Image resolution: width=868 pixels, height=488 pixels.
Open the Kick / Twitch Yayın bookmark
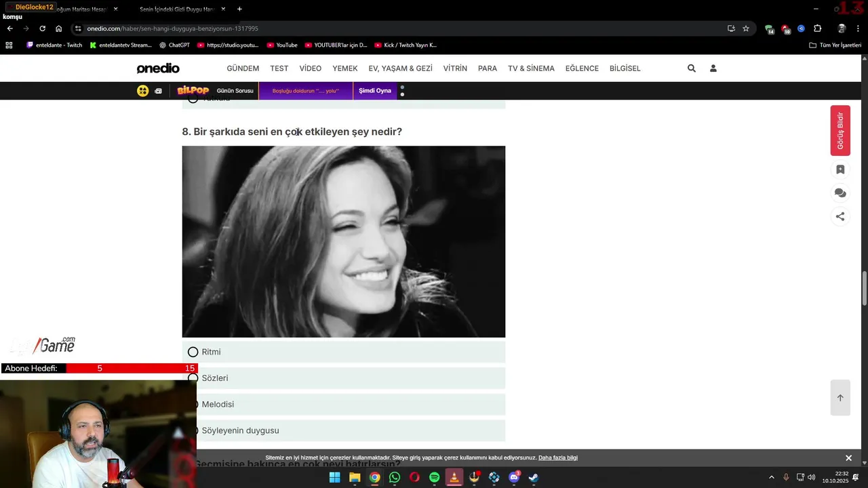coord(406,45)
